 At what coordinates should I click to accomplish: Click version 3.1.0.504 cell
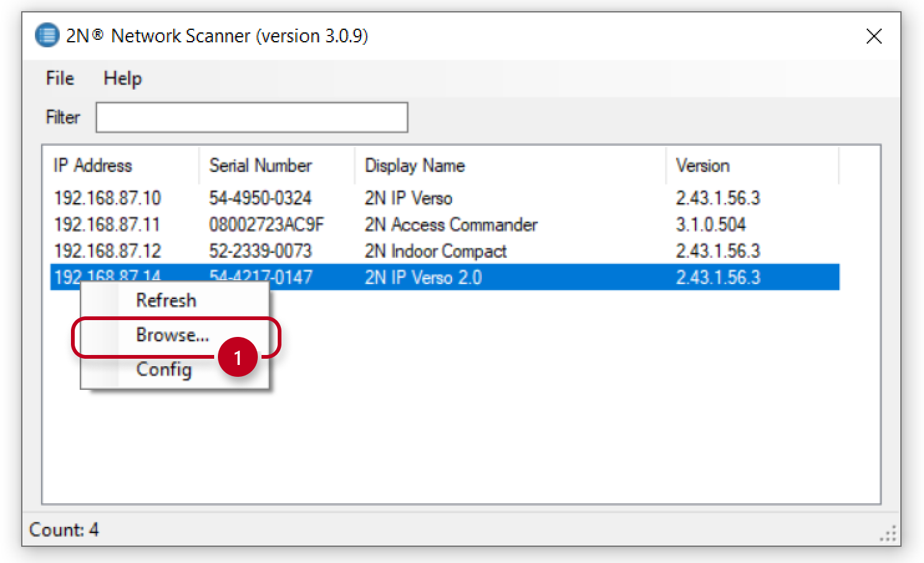coord(711,224)
